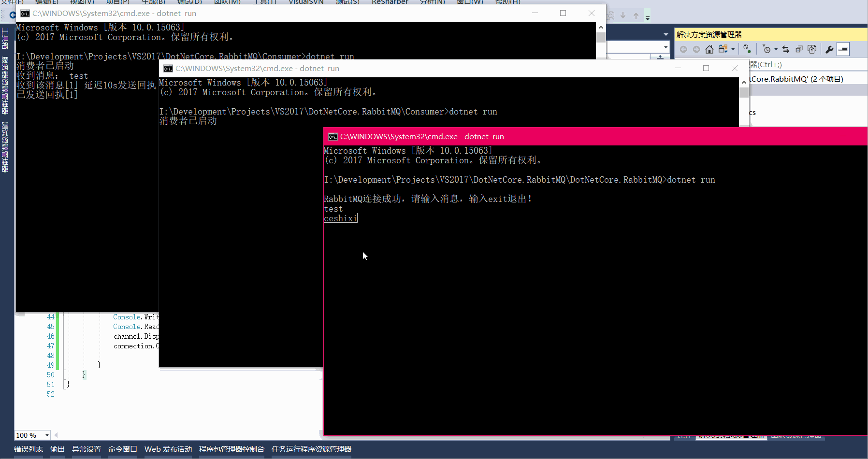The width and height of the screenshot is (868, 459).
Task: Click the cmd icon of the back-left console
Action: click(x=25, y=14)
